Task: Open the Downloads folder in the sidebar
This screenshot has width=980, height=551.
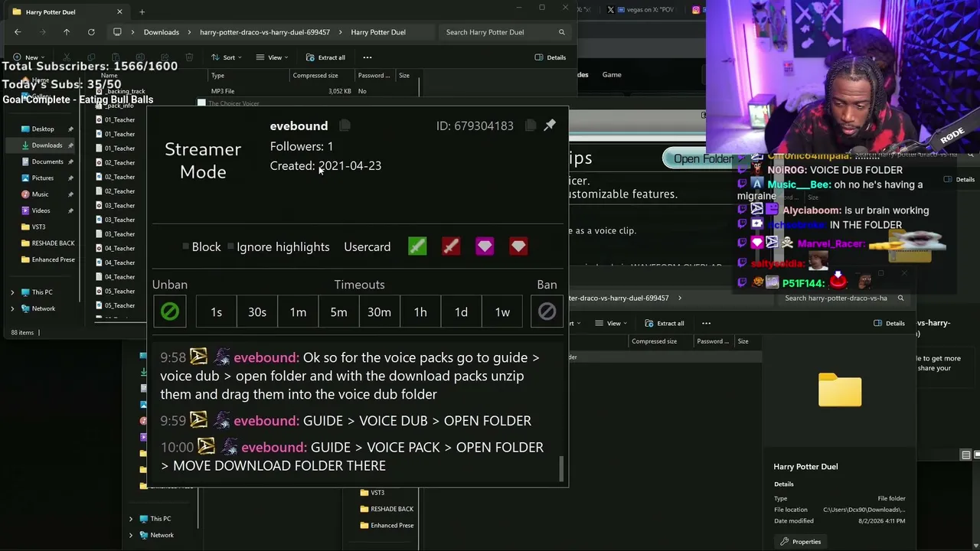Action: click(x=47, y=145)
